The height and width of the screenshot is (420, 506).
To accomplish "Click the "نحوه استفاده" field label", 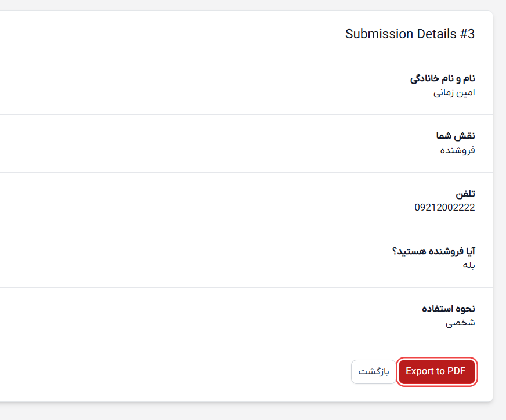I will pos(448,308).
